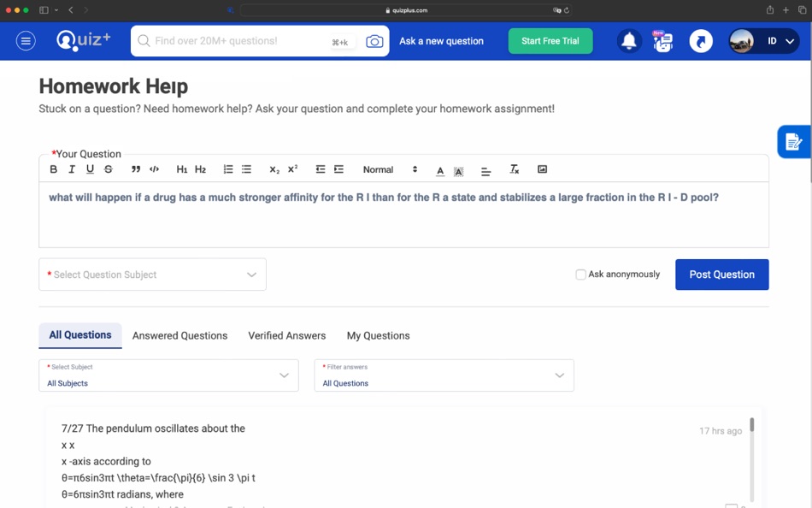
Task: Click Post Question button
Action: pos(722,275)
